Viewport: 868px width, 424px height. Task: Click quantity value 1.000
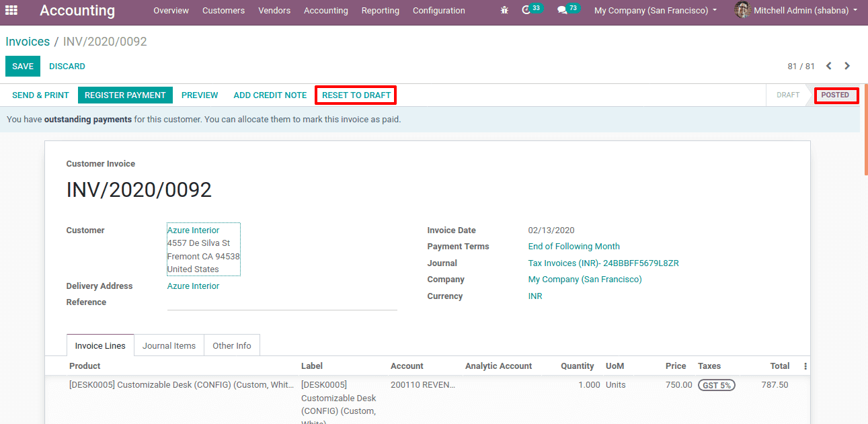point(589,385)
